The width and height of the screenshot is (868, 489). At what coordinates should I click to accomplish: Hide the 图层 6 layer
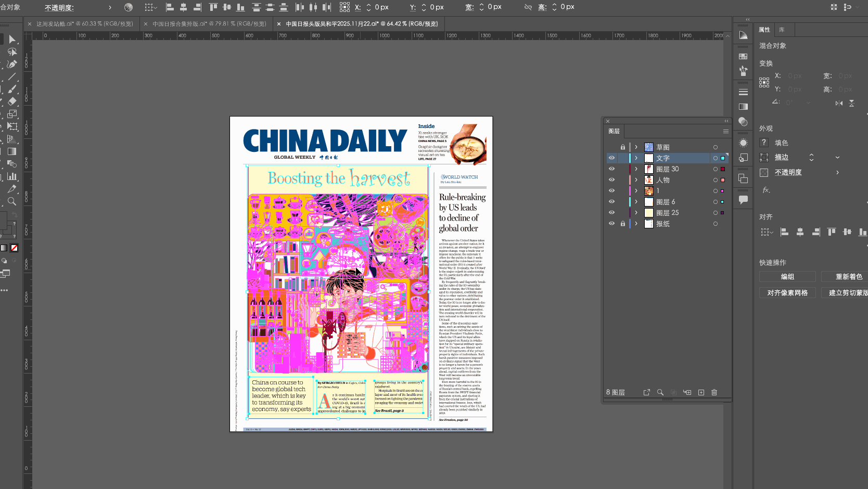tap(611, 201)
